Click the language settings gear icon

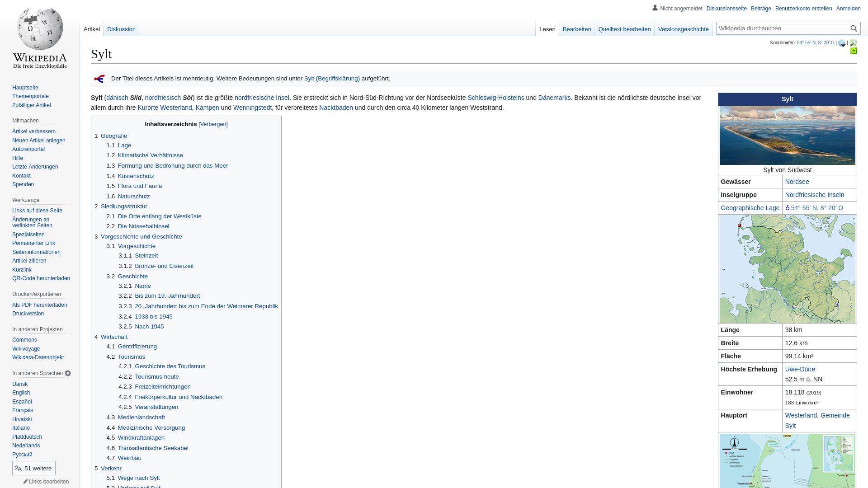(68, 373)
